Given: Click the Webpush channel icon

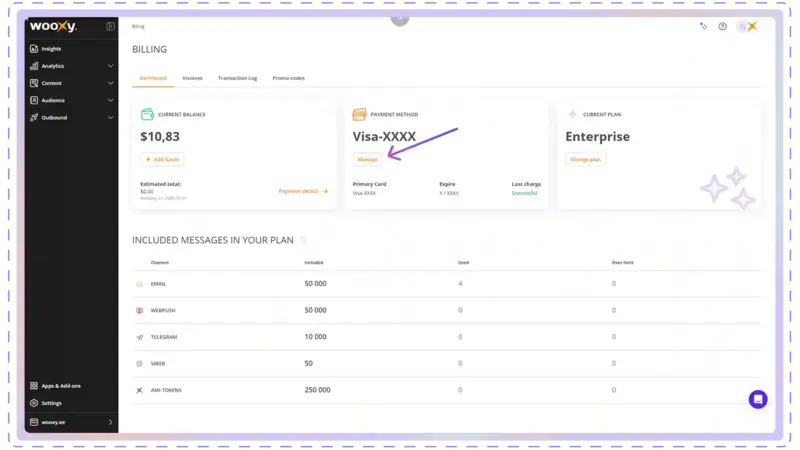Looking at the screenshot, I should 139,310.
